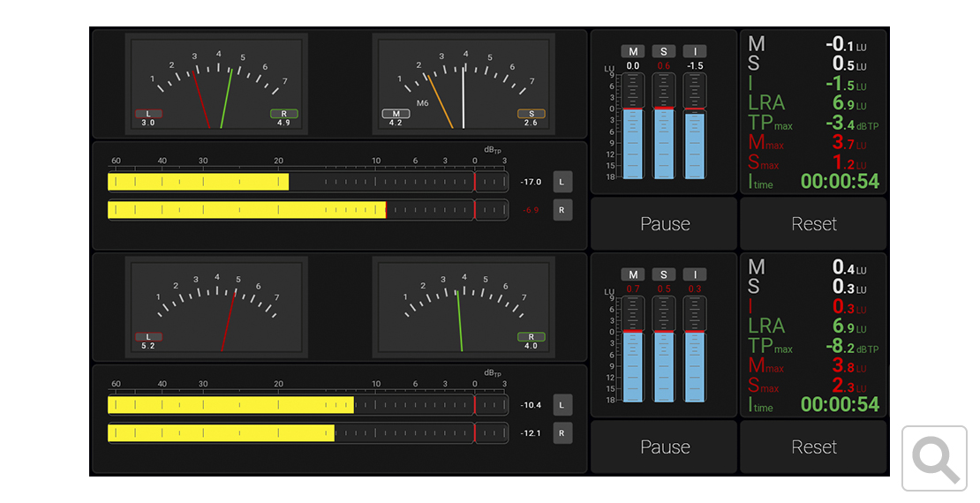Image resolution: width=980 pixels, height=503 pixels.
Task: Click the magnifier zoom icon
Action: [934, 458]
